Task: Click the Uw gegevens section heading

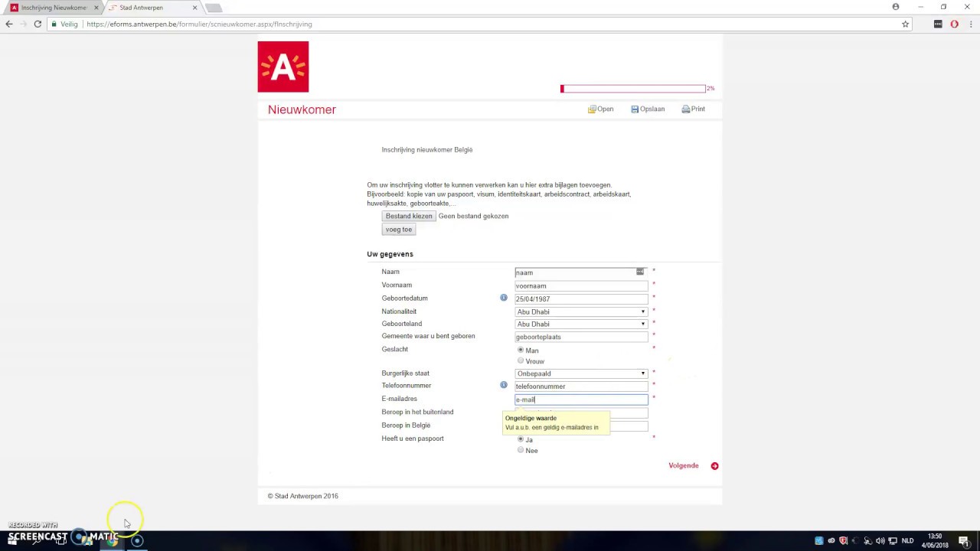Action: 390,254
